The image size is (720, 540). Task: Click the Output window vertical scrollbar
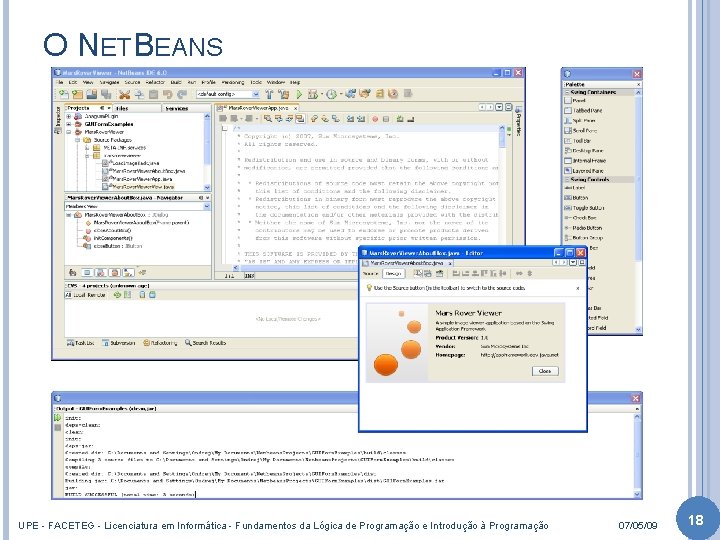pyautogui.click(x=637, y=455)
